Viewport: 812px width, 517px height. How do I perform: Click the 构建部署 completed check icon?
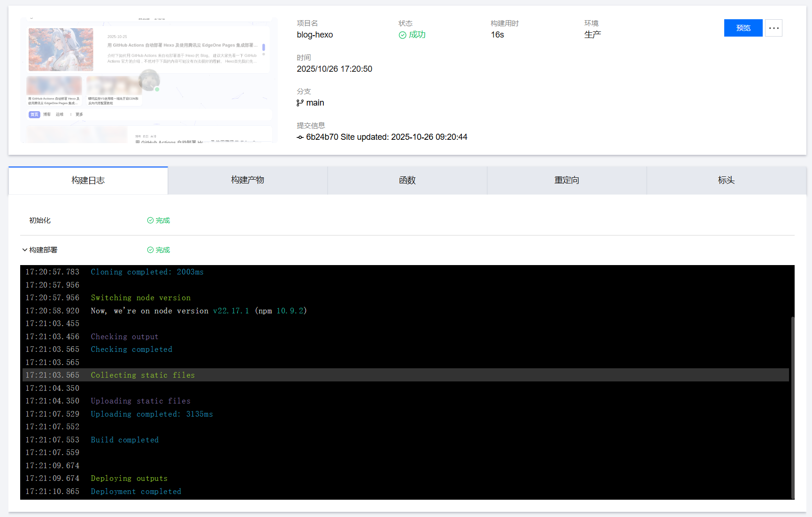pos(150,250)
